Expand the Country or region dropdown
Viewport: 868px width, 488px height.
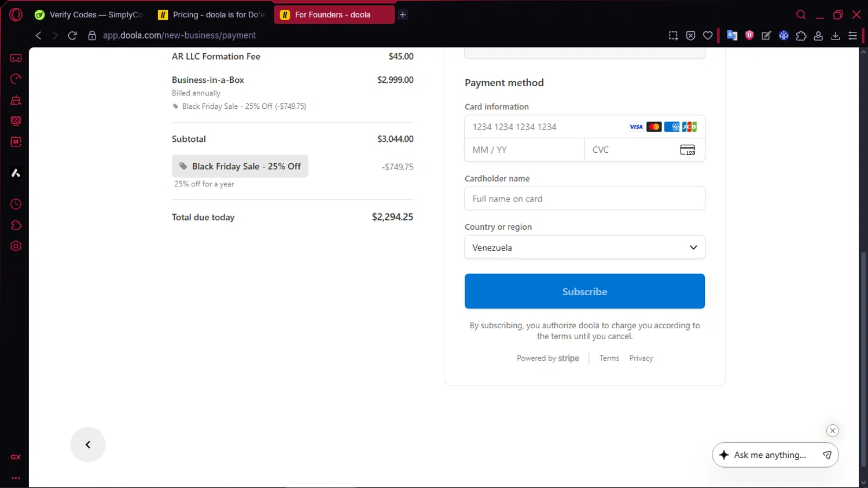[x=584, y=247]
